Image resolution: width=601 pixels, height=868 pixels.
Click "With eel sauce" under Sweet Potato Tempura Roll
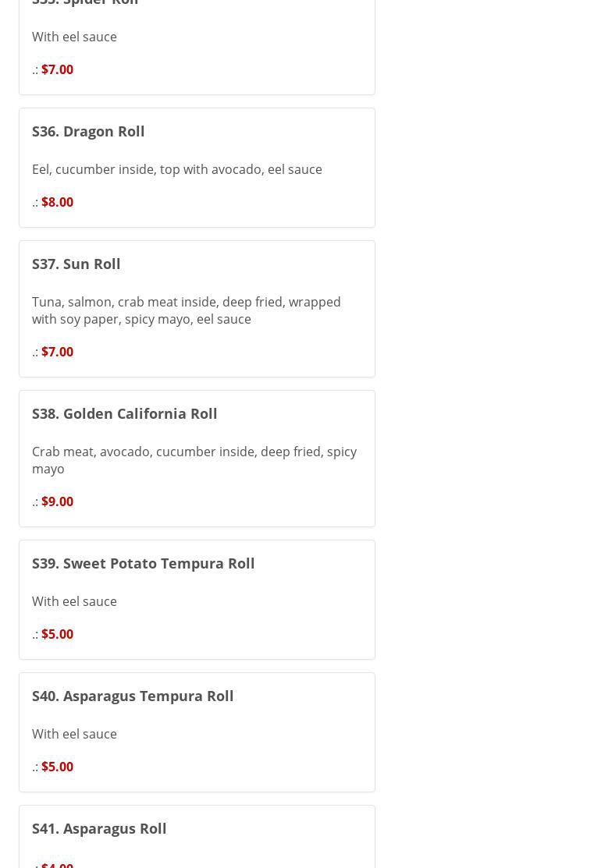click(x=74, y=601)
